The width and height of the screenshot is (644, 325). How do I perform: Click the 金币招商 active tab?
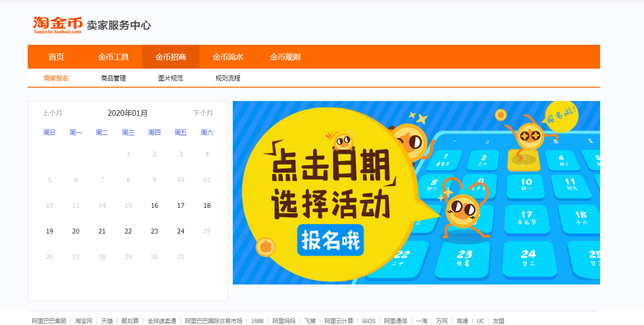coord(171,57)
